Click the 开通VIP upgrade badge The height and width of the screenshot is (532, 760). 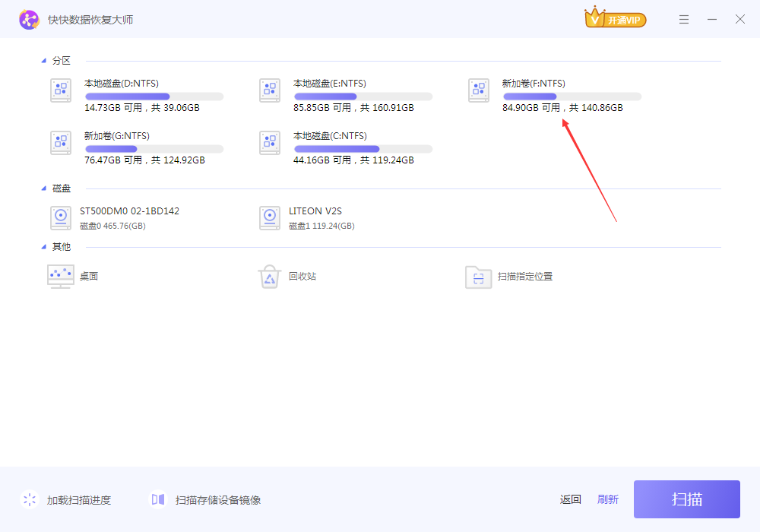pyautogui.click(x=616, y=18)
